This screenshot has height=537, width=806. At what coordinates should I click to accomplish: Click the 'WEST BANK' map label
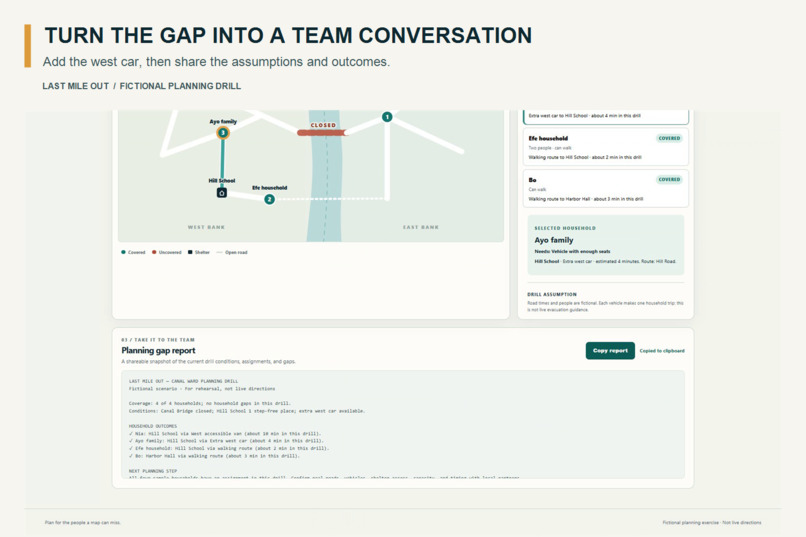coord(206,227)
